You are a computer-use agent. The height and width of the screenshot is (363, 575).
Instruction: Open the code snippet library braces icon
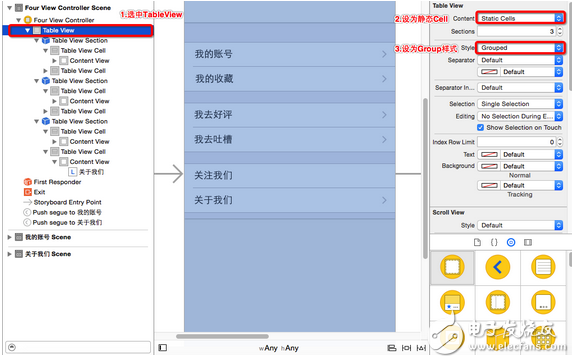pyautogui.click(x=494, y=242)
